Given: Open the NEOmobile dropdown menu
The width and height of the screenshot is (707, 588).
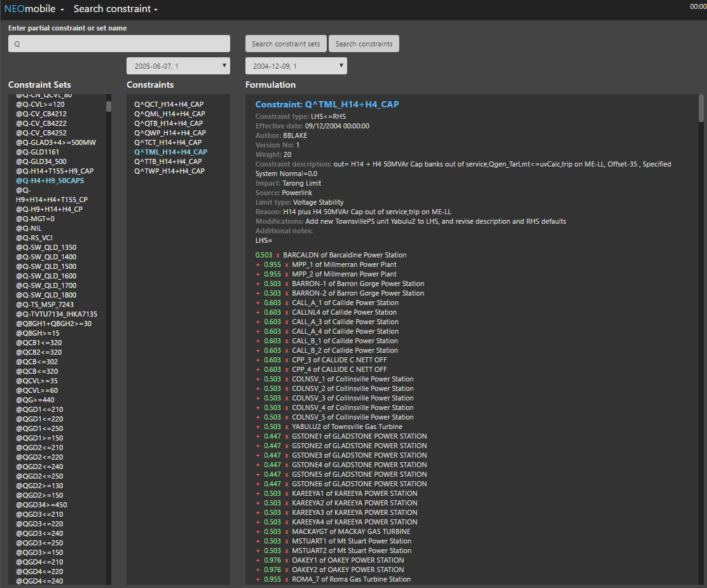Looking at the screenshot, I should (x=34, y=9).
